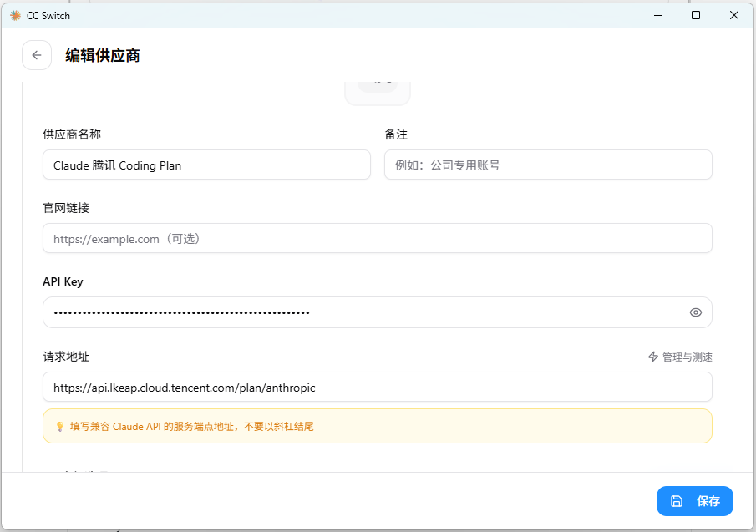756x532 pixels.
Task: Click the partially visible provider icon picker box
Action: point(378,91)
